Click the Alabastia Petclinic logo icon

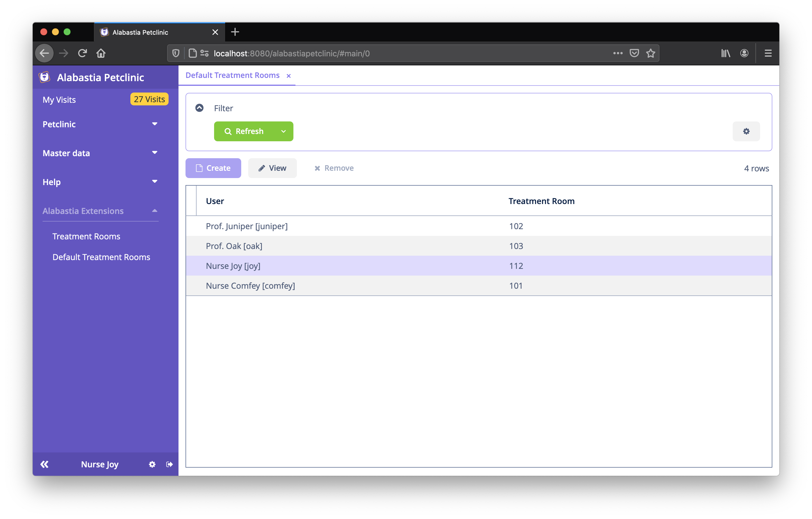45,77
